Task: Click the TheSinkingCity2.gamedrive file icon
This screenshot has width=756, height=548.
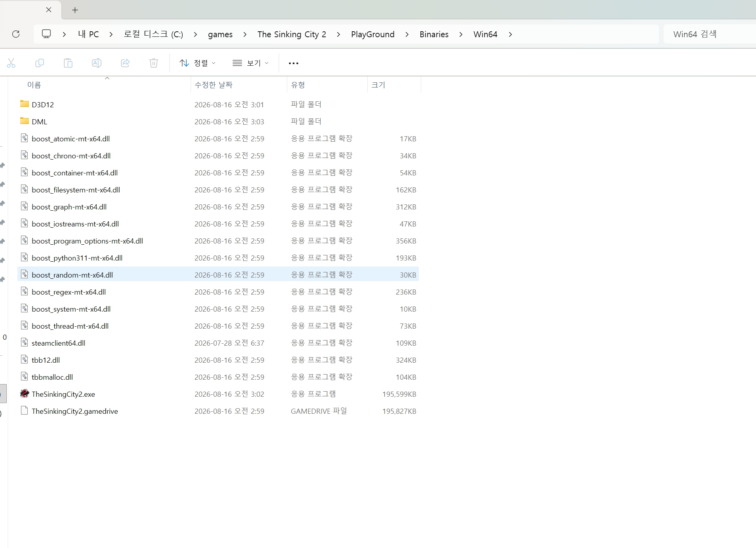Action: [x=25, y=411]
